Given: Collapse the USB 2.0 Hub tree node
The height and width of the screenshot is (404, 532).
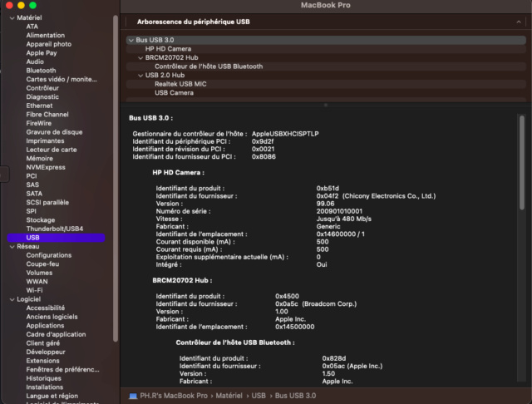Looking at the screenshot, I should (x=140, y=76).
